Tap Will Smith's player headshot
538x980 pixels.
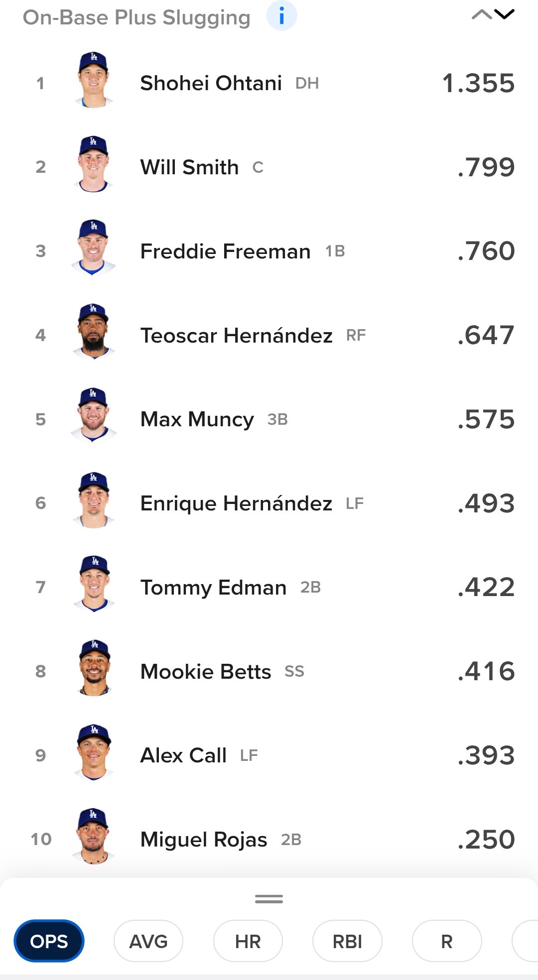point(94,164)
